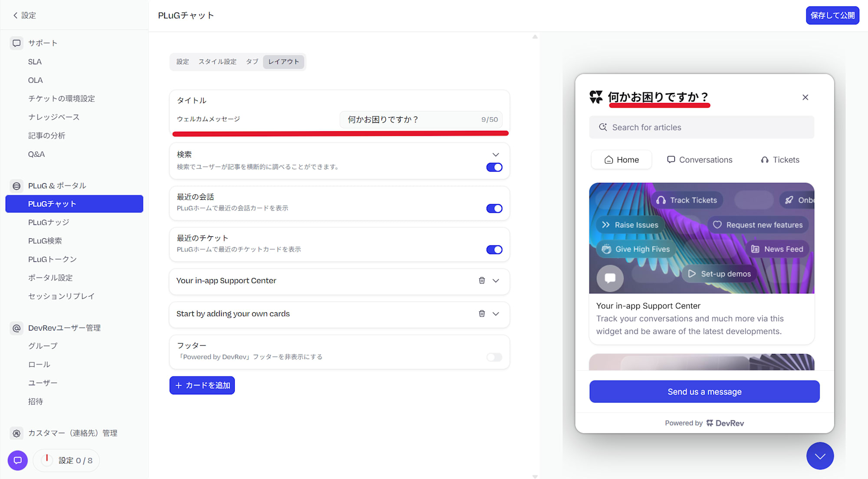Viewport: 868px width, 479px height.
Task: Switch to the タブ tab
Action: tap(252, 62)
